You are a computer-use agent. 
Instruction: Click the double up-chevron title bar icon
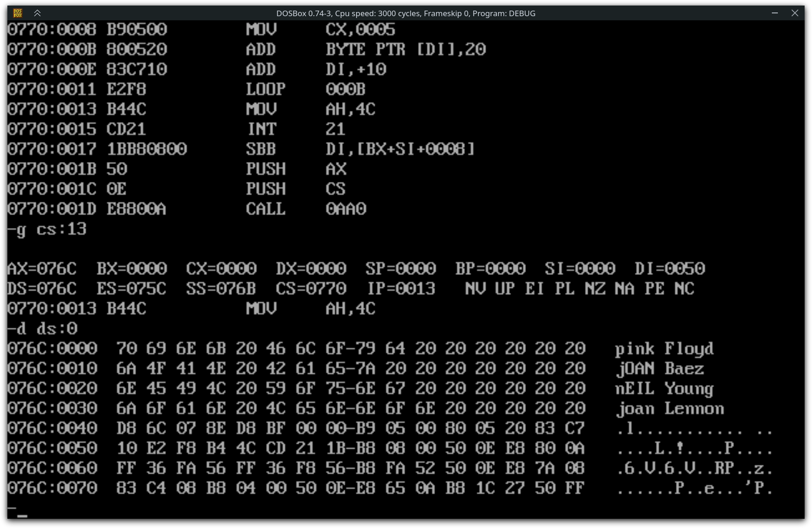(x=37, y=13)
